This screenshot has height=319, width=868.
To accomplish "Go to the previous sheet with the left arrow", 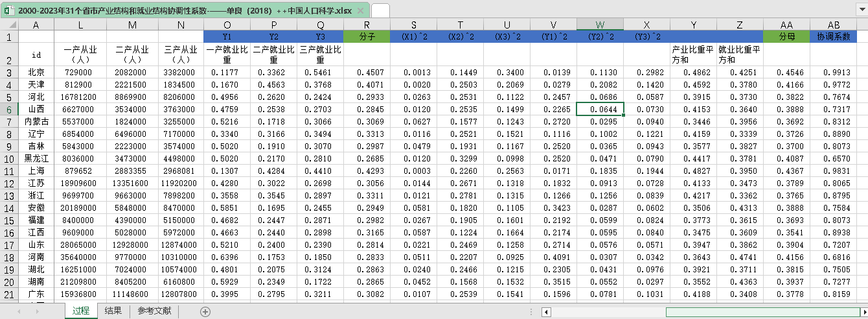I will [x=19, y=311].
